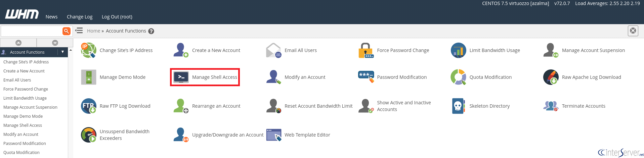Open the support lifebuoy icon
Viewport: 644px width, 158px height.
click(x=633, y=31)
